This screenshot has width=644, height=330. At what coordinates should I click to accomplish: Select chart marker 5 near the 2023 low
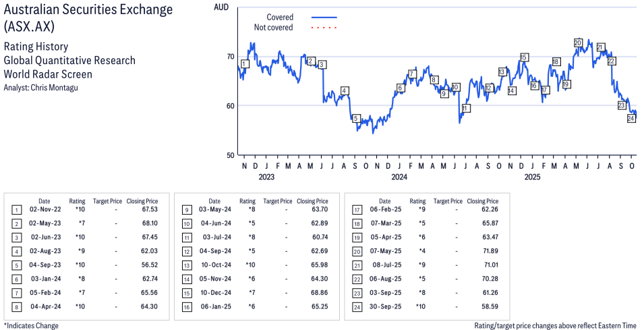355,118
